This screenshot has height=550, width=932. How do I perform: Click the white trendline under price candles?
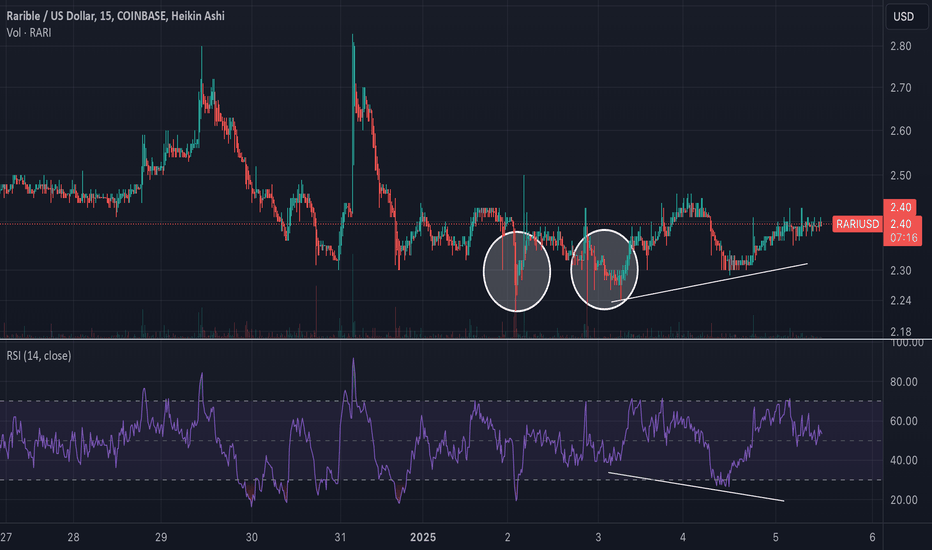tap(709, 282)
